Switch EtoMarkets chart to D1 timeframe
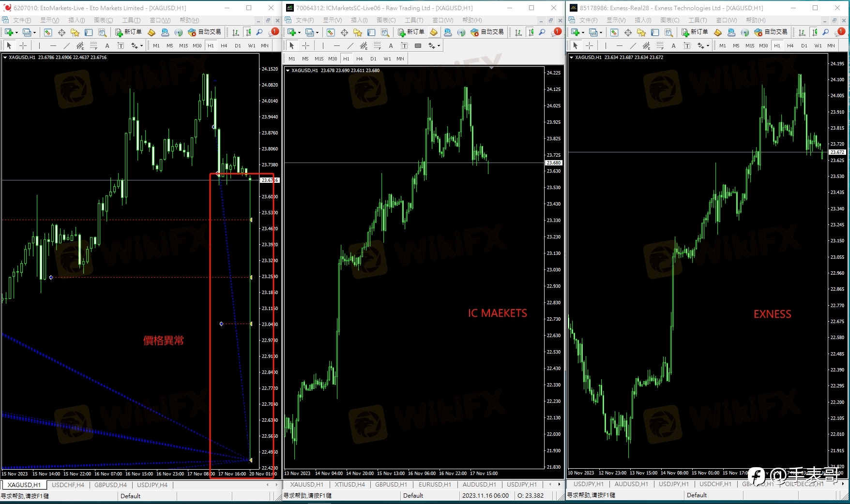Screen dimensions: 850x504 (x=238, y=45)
